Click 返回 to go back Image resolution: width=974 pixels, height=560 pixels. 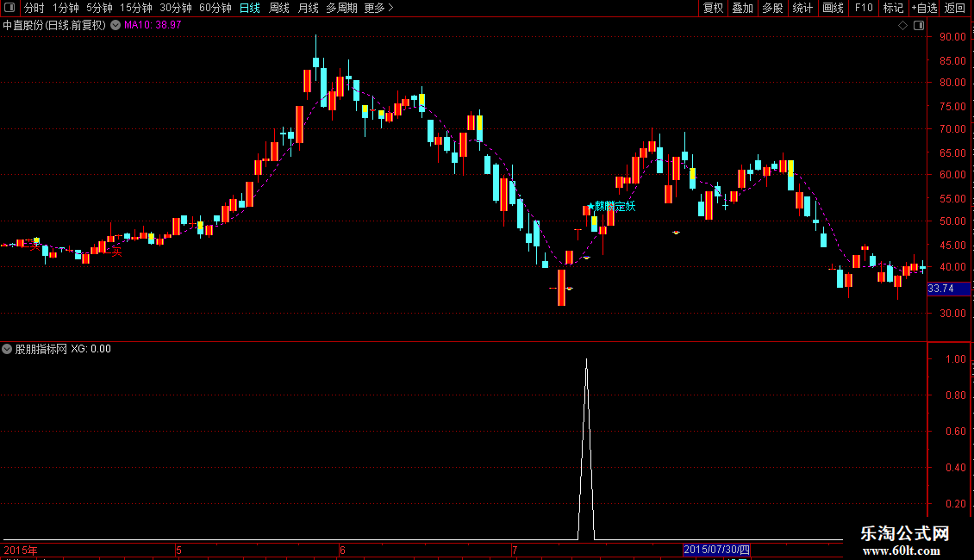955,8
